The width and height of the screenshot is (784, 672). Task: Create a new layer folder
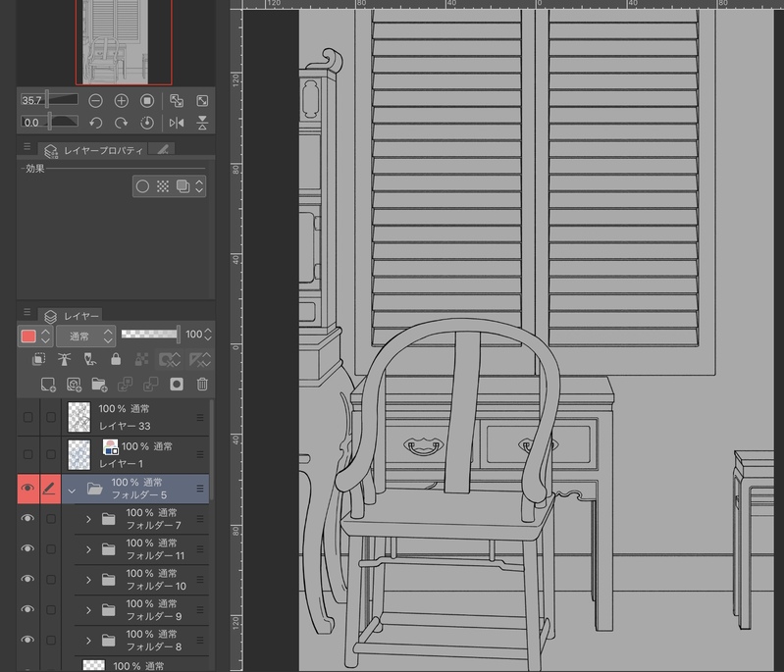pyautogui.click(x=99, y=384)
